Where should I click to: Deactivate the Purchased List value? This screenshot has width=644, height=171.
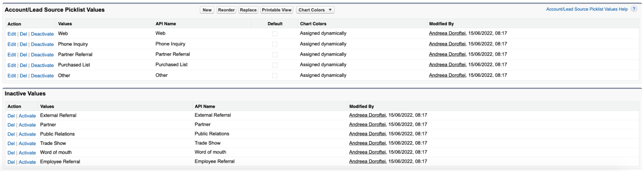pyautogui.click(x=42, y=65)
